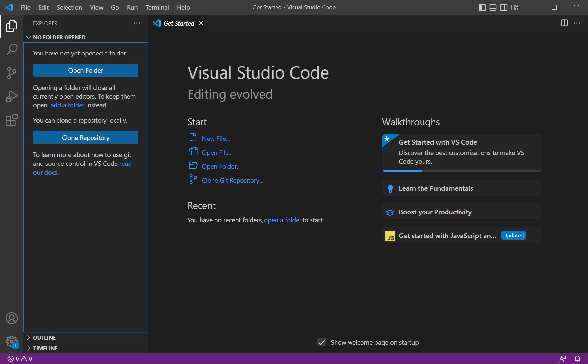The height and width of the screenshot is (364, 588).
Task: Follow the 'add a folder' link
Action: [x=67, y=105]
